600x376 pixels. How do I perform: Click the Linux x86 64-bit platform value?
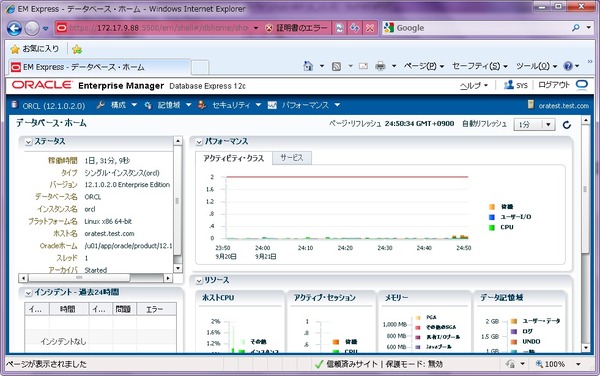108,221
